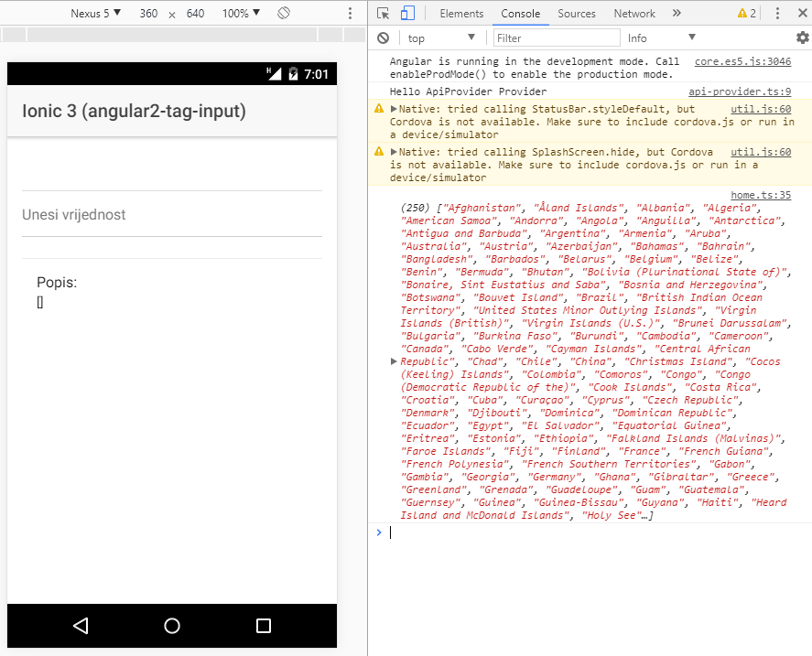The width and height of the screenshot is (812, 656).
Task: Open the 100% zoom level dropdown
Action: coord(241,14)
